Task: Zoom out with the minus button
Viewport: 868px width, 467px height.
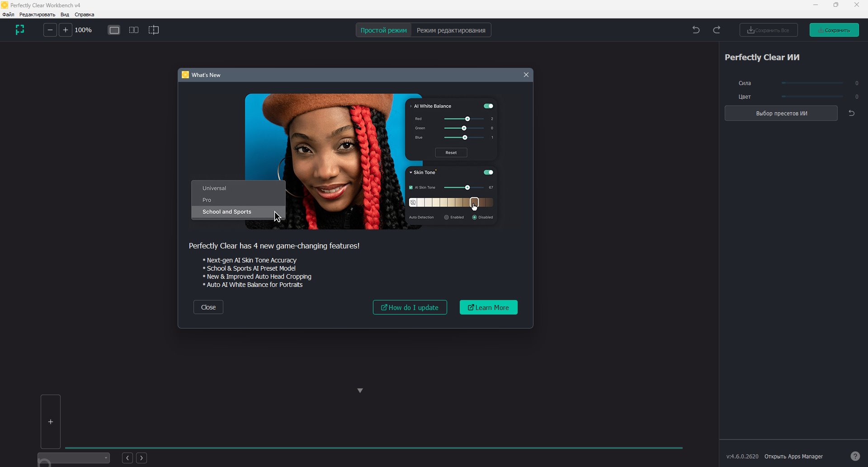Action: coord(50,30)
